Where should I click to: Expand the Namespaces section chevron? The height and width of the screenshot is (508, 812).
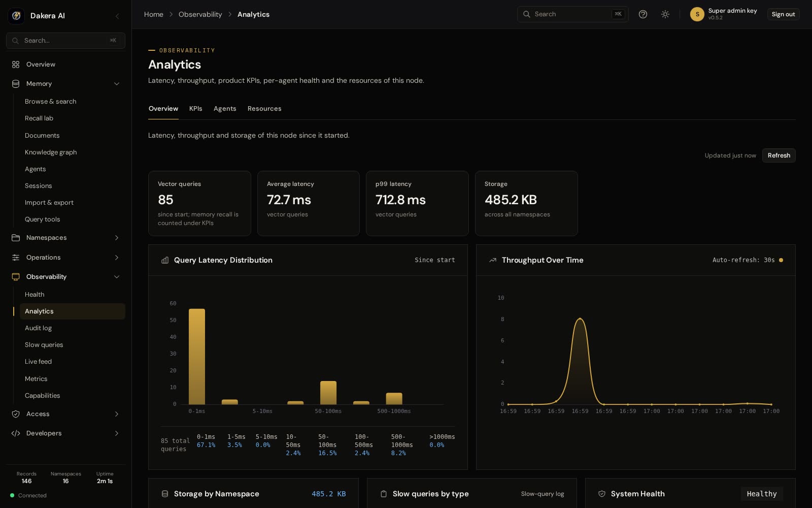click(117, 238)
